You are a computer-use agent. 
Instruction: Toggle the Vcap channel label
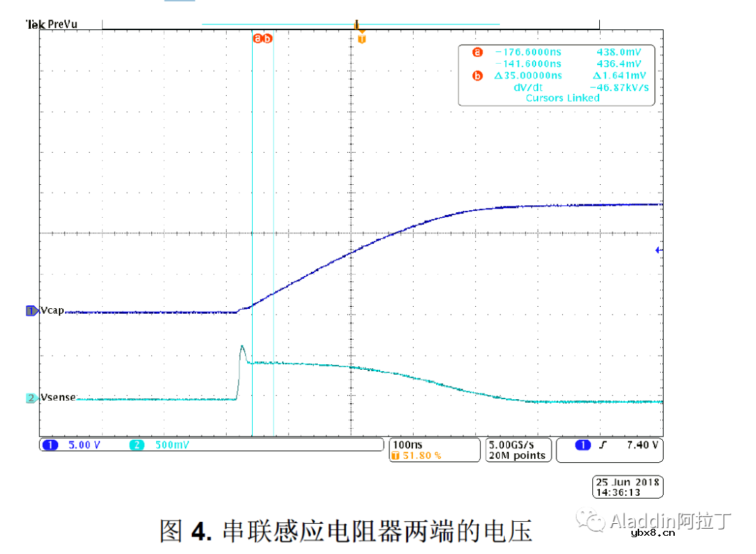(52, 310)
